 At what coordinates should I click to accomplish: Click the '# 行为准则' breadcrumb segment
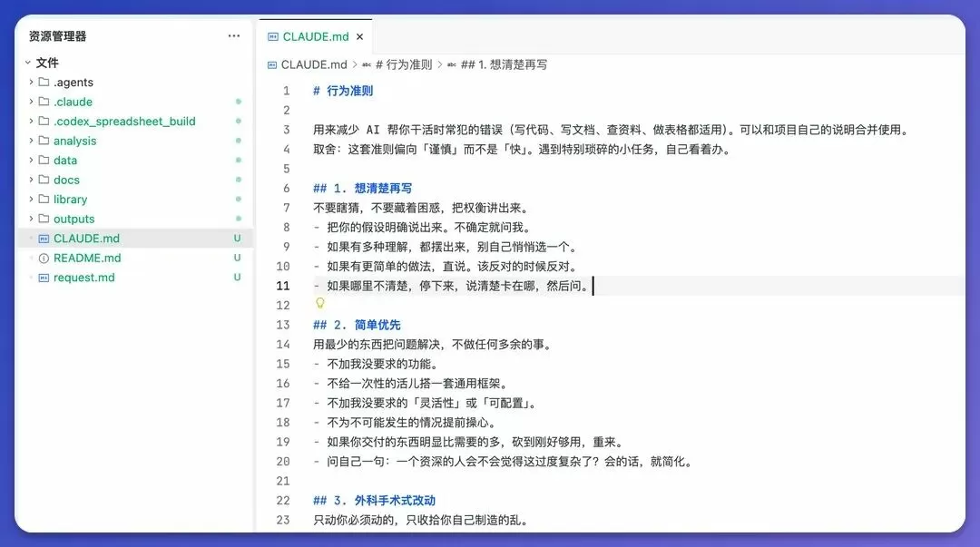tap(403, 64)
